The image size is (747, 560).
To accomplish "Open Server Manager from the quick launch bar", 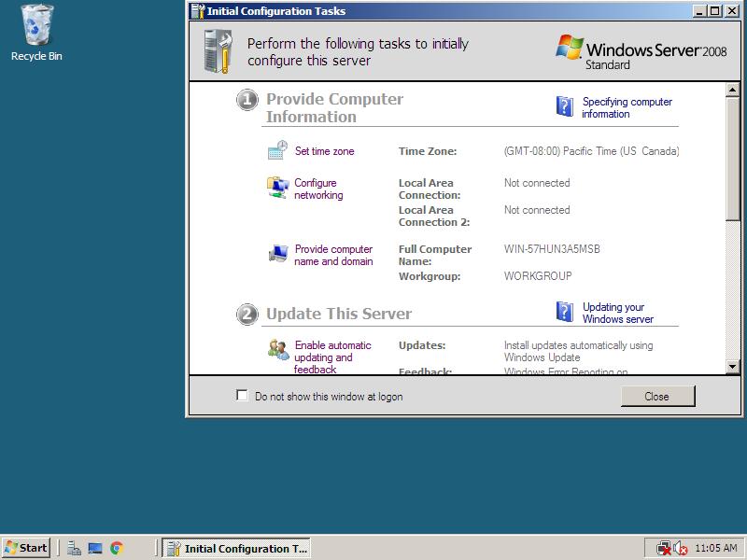I will [74, 548].
